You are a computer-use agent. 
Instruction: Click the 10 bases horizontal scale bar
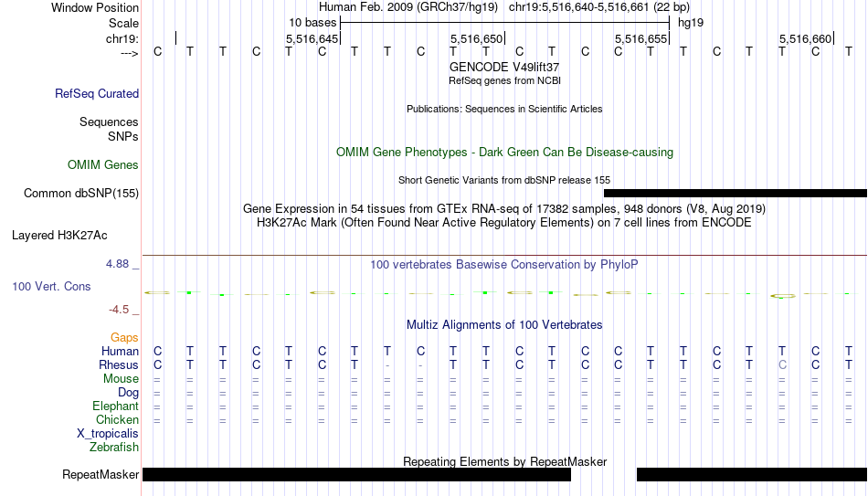(x=505, y=23)
